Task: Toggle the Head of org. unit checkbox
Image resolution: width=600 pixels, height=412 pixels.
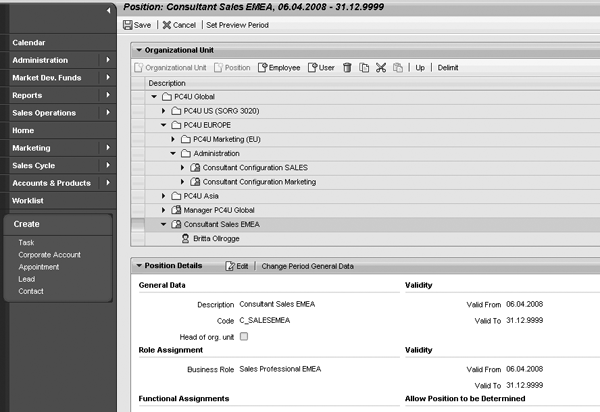Action: tap(244, 336)
